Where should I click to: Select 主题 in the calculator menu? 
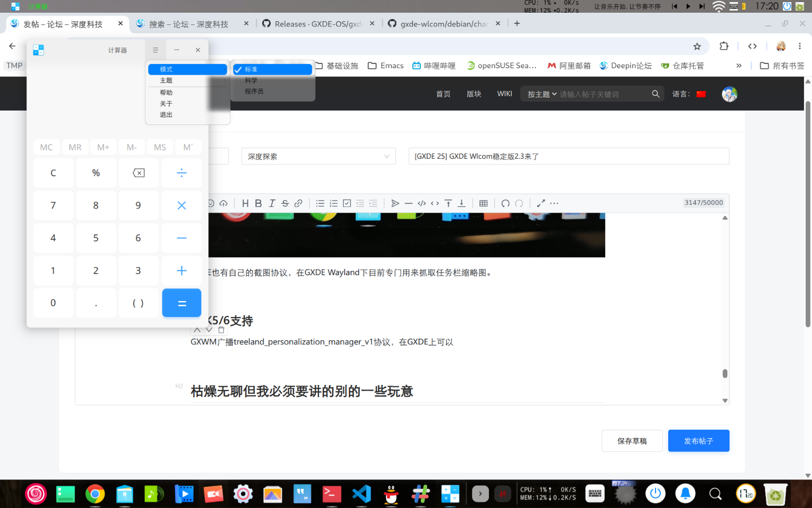[x=188, y=80]
